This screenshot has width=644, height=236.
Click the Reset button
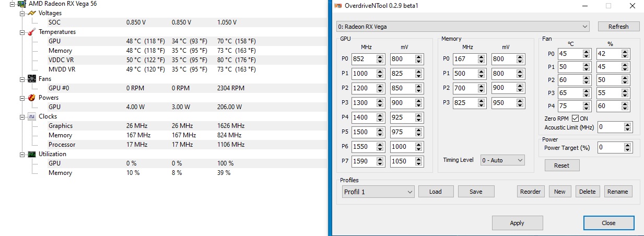(561, 166)
